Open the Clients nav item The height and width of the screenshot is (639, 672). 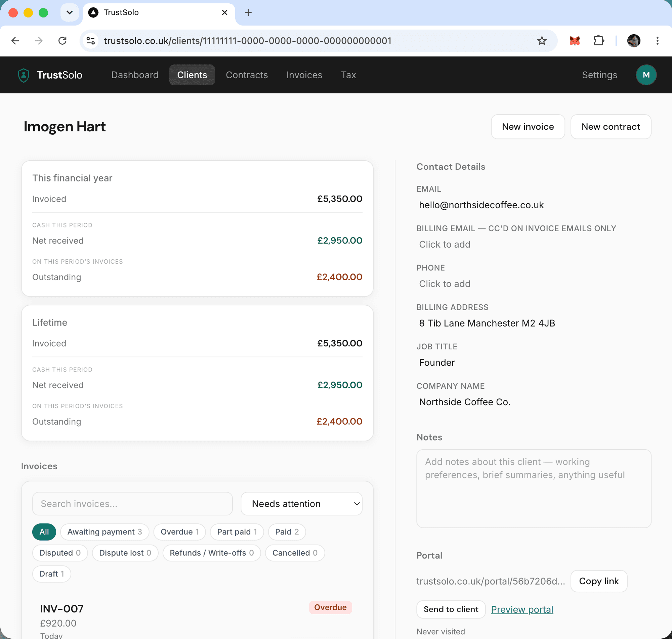192,75
